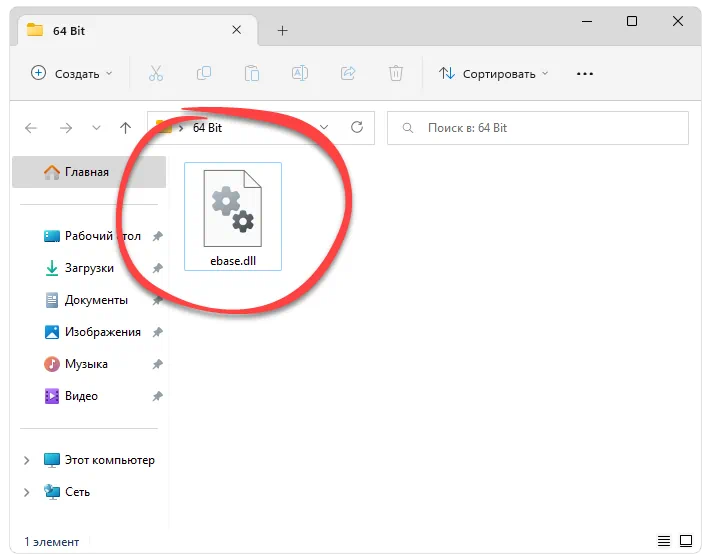Switch to details list view
The height and width of the screenshot is (555, 705).
tap(664, 541)
